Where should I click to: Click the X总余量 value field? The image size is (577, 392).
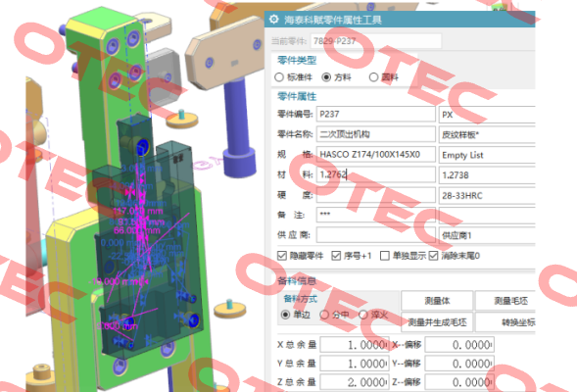(x=355, y=345)
